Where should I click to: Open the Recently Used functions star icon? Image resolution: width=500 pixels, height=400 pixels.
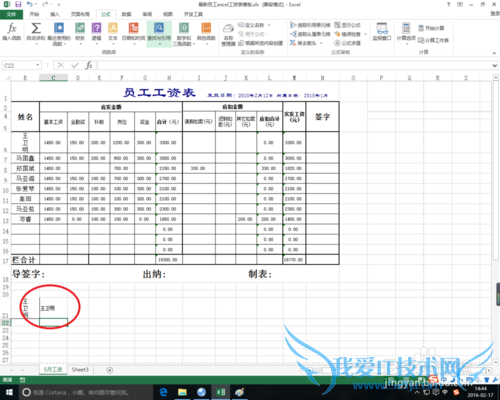pos(59,28)
